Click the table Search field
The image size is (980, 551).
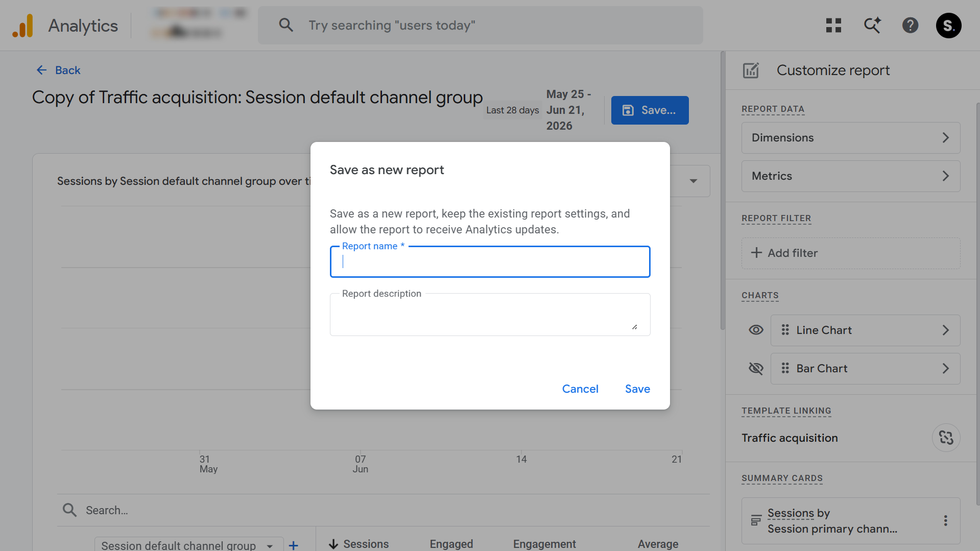tap(383, 510)
